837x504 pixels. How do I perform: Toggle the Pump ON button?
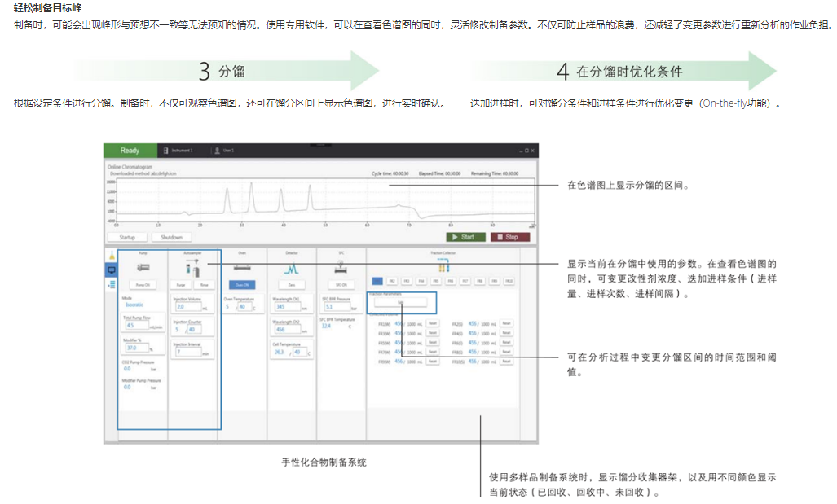coord(143,285)
